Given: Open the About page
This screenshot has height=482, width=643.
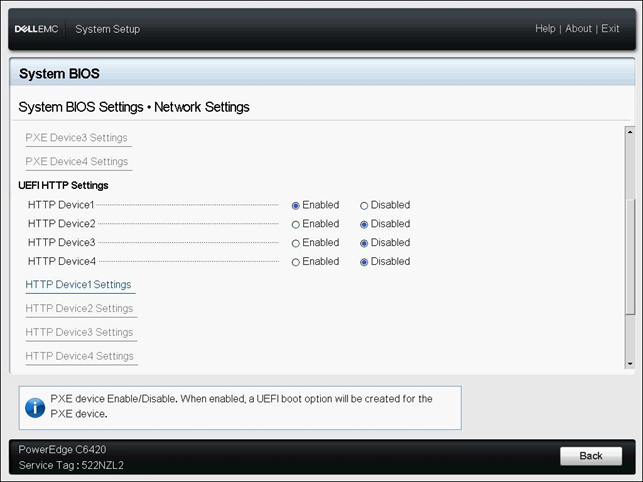Looking at the screenshot, I should coord(578,29).
